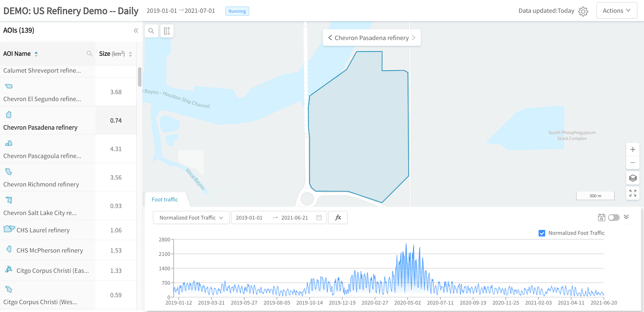Collapse the chart panel chevron
Viewport: 644px width, 312px height.
tap(626, 217)
